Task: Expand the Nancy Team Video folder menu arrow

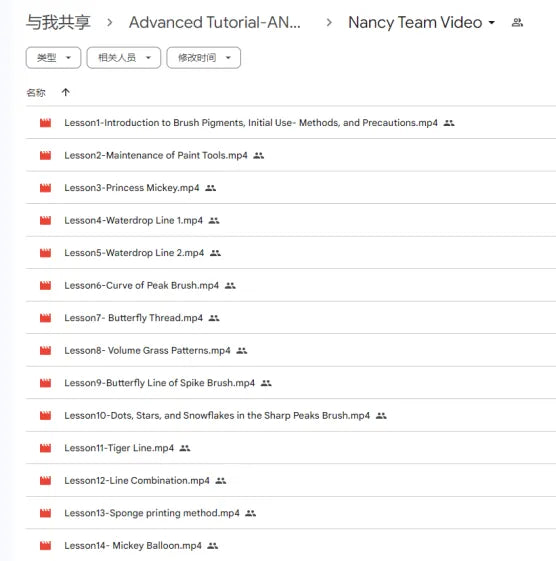Action: [492, 23]
